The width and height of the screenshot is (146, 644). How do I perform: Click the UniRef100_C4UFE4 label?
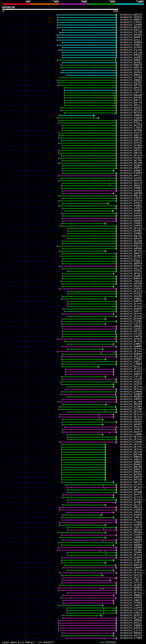tap(131, 226)
